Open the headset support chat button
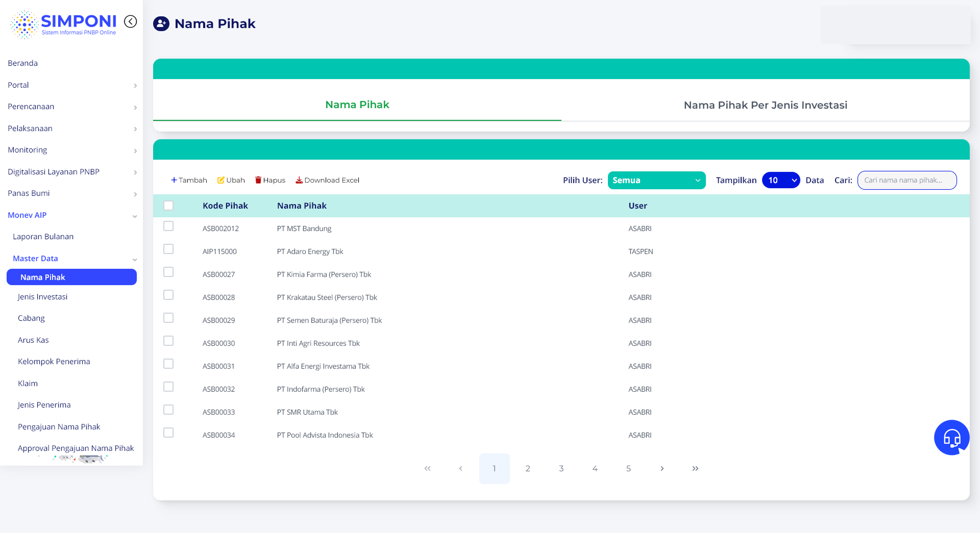Viewport: 980px width, 533px height. (x=952, y=438)
